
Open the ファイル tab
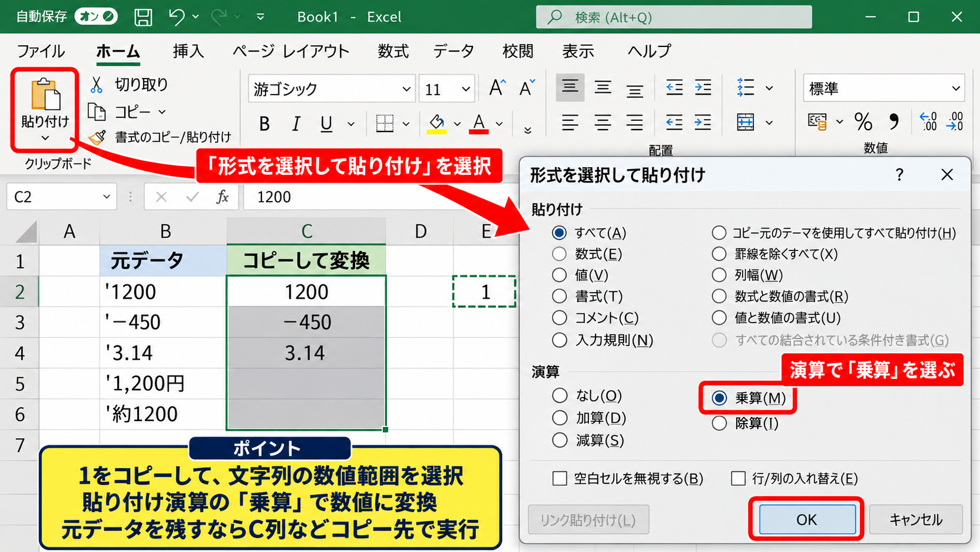coord(40,52)
